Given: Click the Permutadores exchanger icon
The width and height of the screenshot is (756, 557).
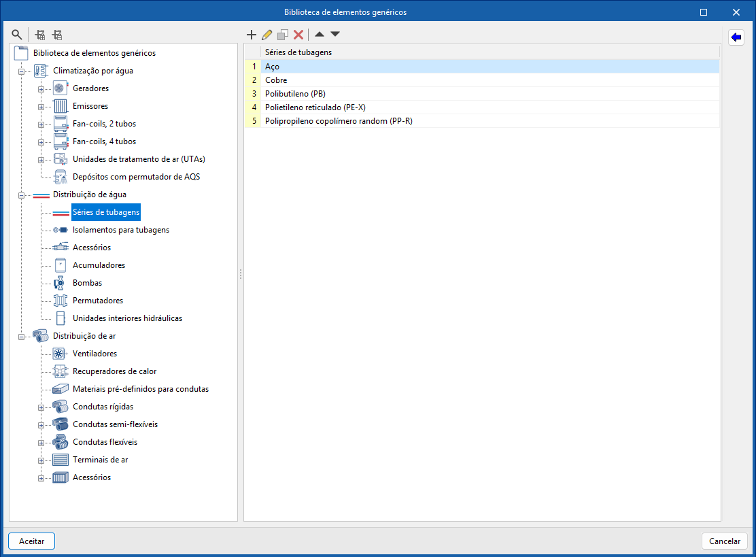Looking at the screenshot, I should pos(60,301).
